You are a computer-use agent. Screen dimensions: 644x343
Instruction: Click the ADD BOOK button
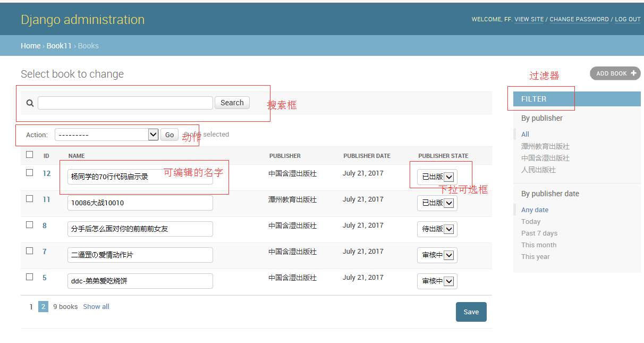click(615, 73)
